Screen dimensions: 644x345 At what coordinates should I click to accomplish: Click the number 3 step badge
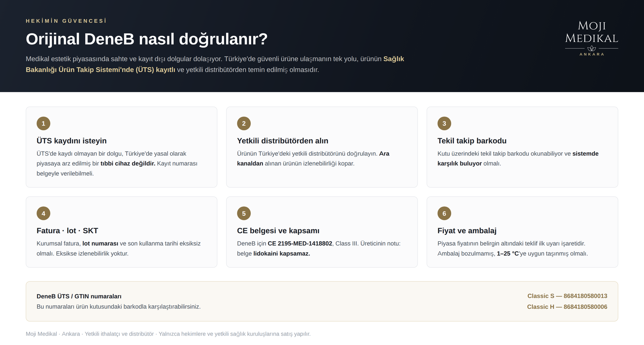click(444, 123)
